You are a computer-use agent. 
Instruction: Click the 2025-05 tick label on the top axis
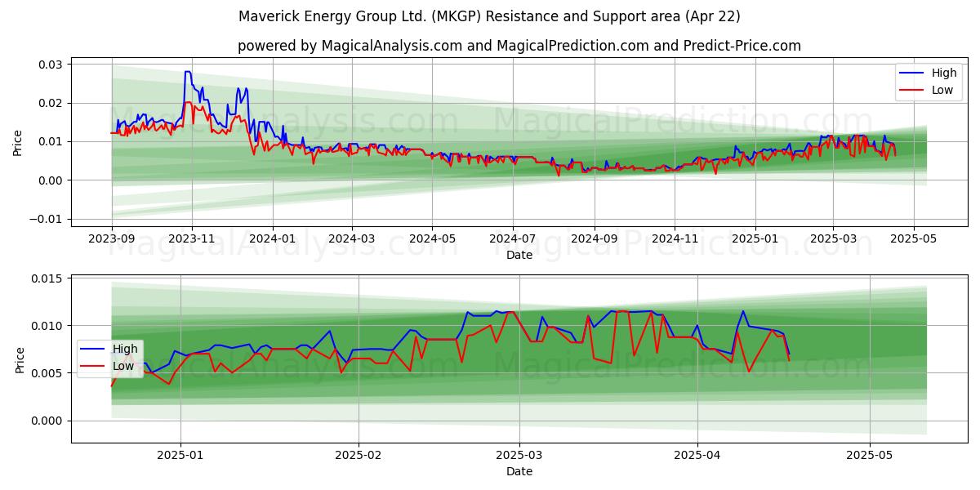click(x=913, y=240)
